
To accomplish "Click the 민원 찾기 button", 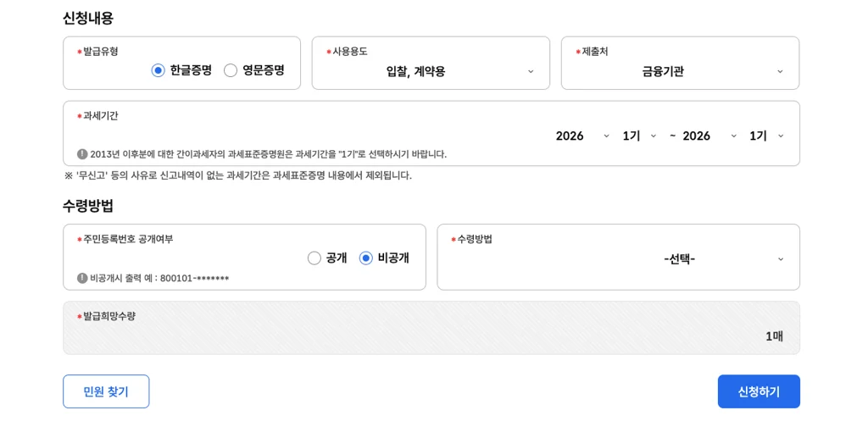I will [x=106, y=391].
